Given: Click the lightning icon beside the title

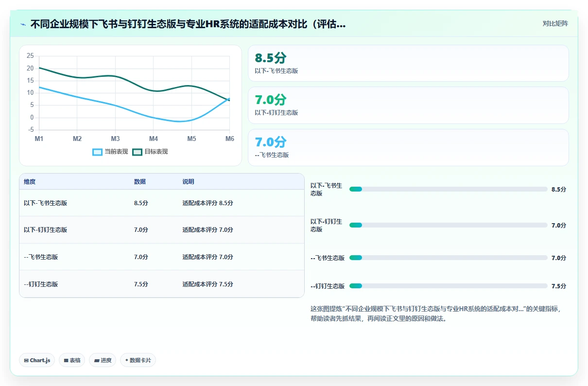Looking at the screenshot, I should pyautogui.click(x=23, y=24).
